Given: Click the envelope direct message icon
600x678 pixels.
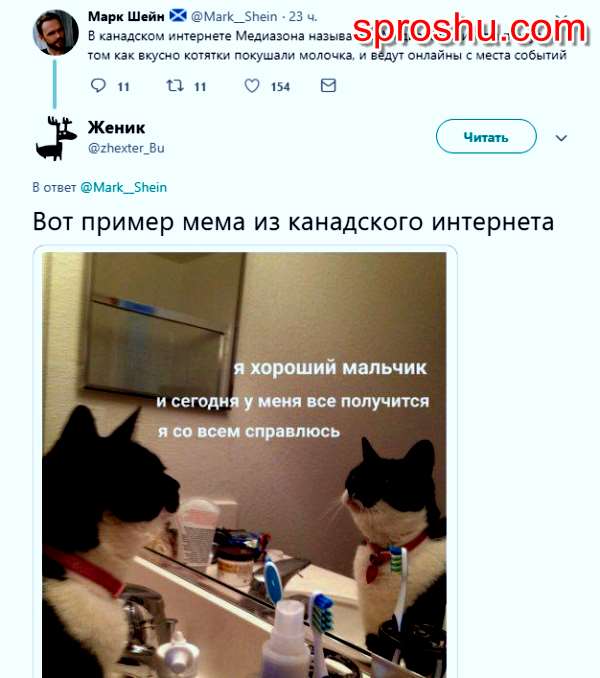Looking at the screenshot, I should [x=328, y=86].
